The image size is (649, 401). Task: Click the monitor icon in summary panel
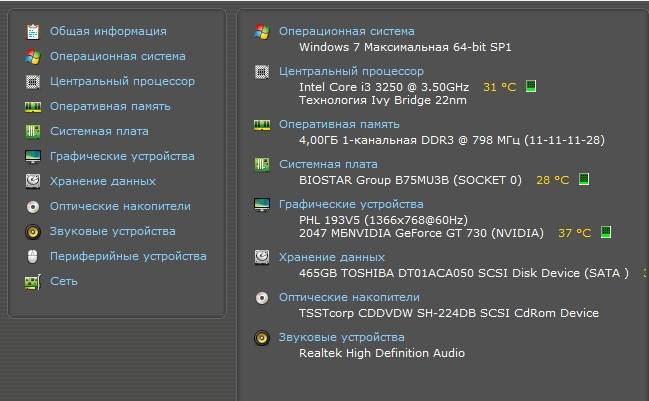pos(262,204)
